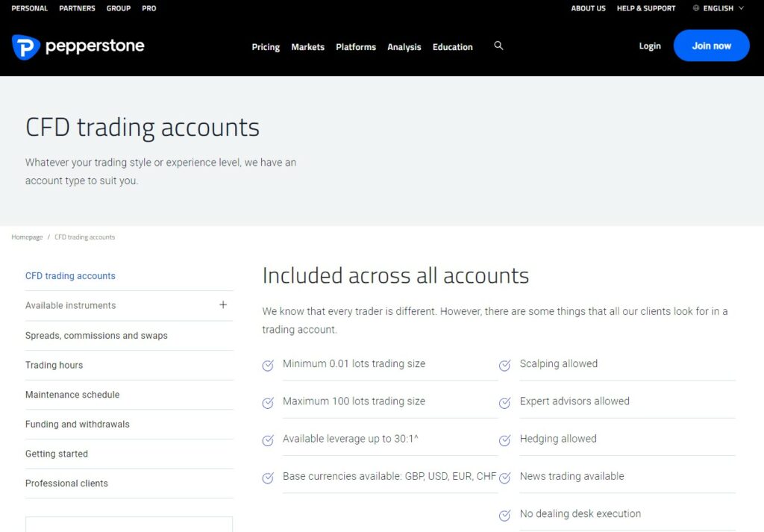Click checkmark icon beside Scalping allowed
Viewport: 764px width, 532px height.
(504, 365)
